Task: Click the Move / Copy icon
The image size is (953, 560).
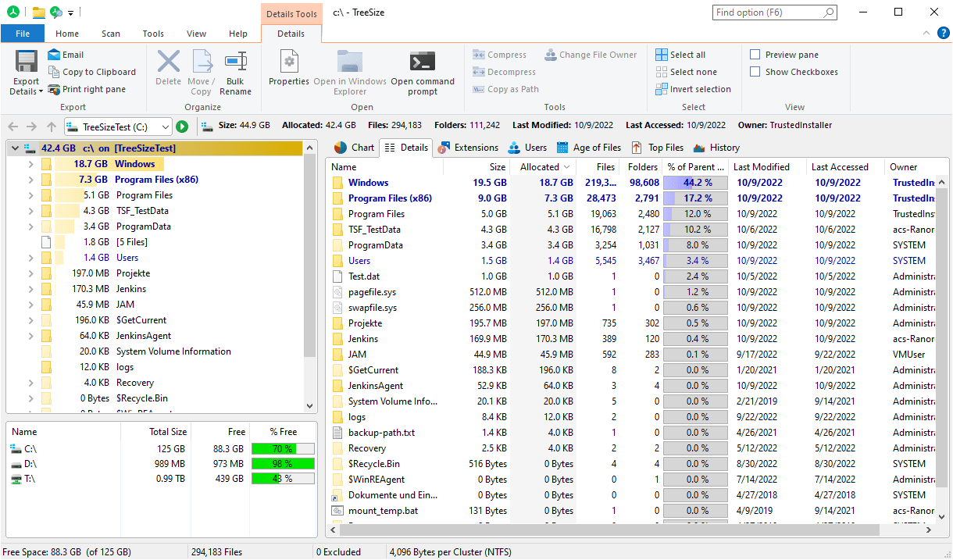Action: [x=201, y=62]
